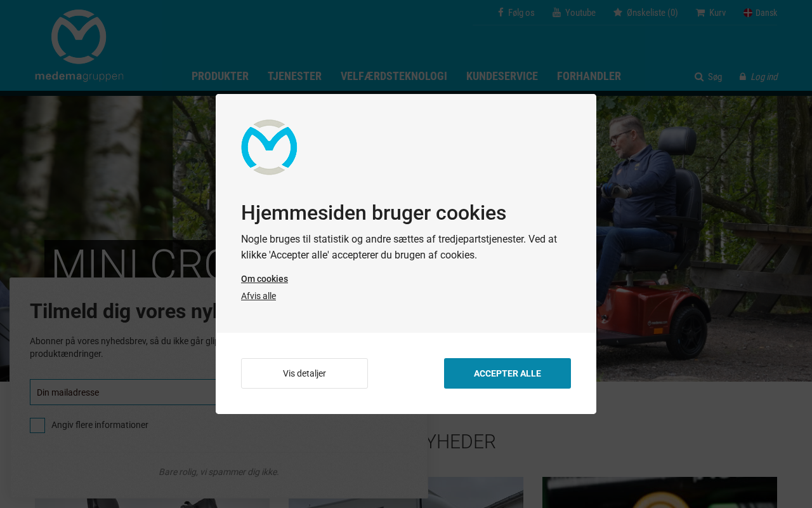
Task: Click the Din mailadresse input field
Action: pos(123,392)
